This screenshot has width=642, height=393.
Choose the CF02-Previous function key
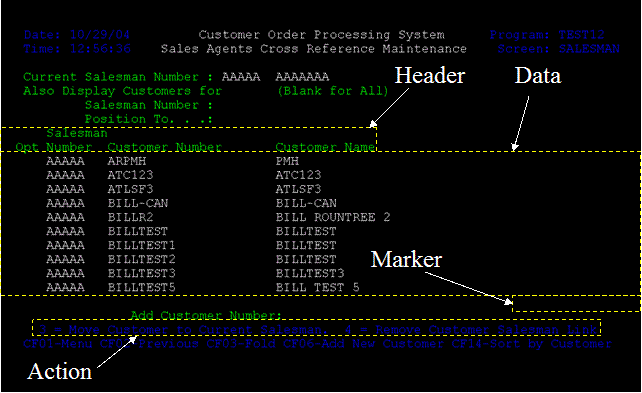pyautogui.click(x=149, y=343)
